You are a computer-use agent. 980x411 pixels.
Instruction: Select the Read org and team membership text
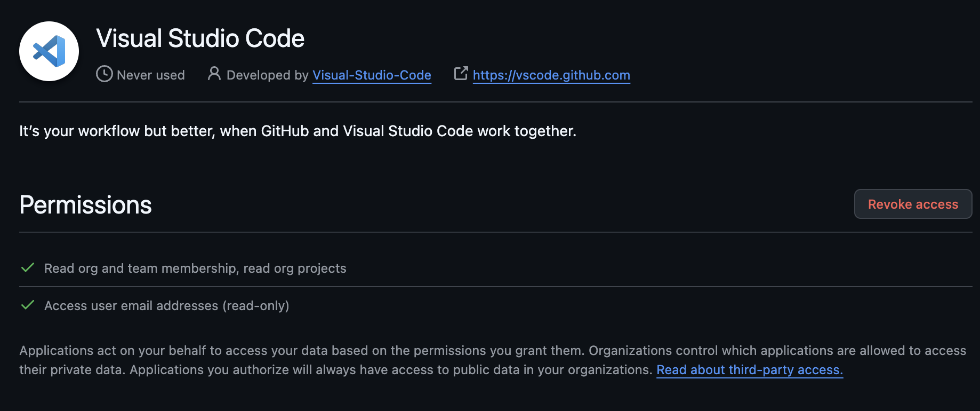tap(195, 268)
